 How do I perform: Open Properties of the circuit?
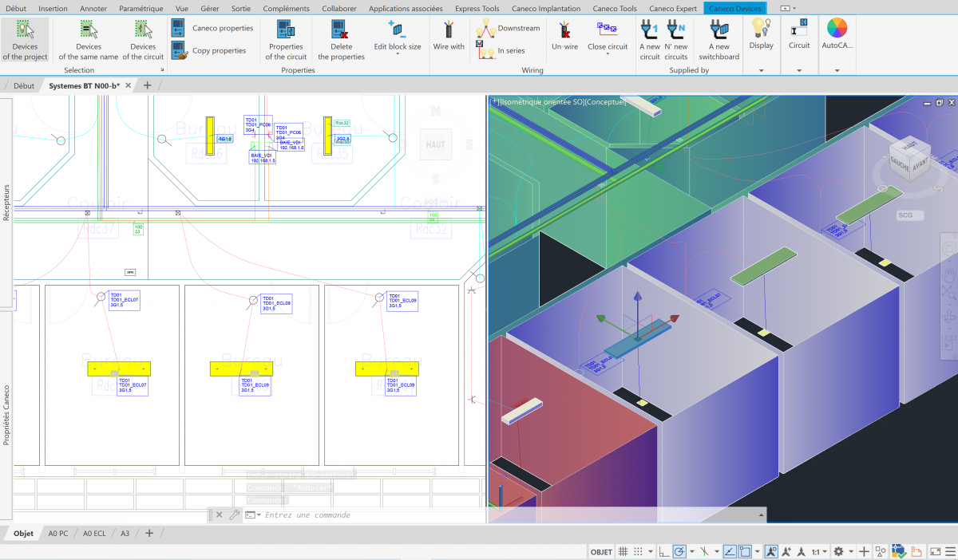coord(286,40)
